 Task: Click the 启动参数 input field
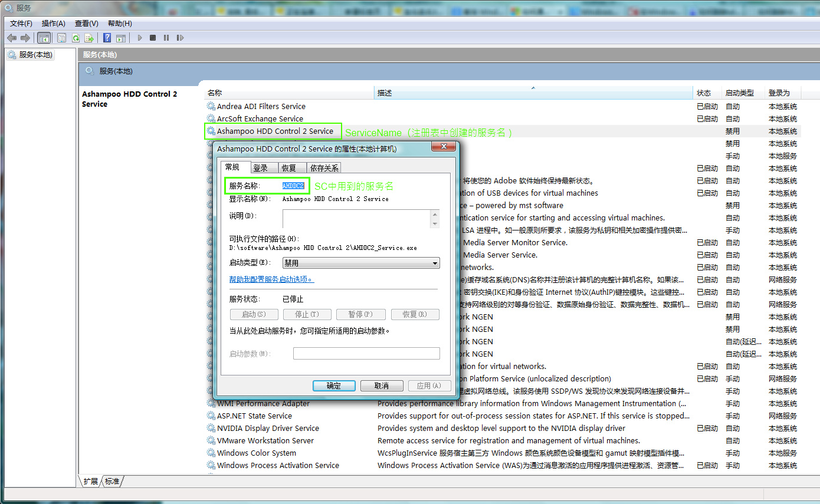point(366,353)
